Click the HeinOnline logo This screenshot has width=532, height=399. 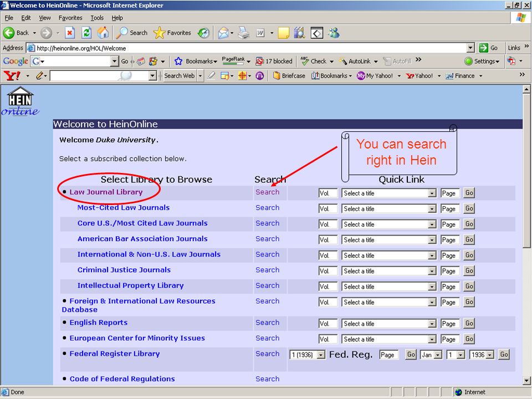coord(20,101)
